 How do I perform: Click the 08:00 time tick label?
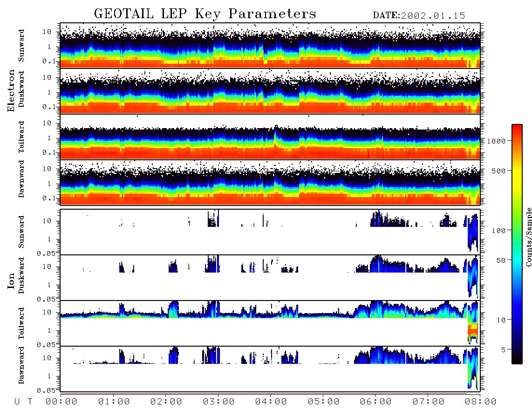480,402
